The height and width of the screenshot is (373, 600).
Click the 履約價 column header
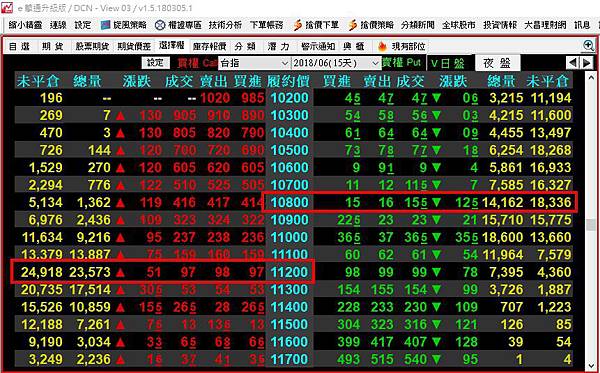(289, 81)
